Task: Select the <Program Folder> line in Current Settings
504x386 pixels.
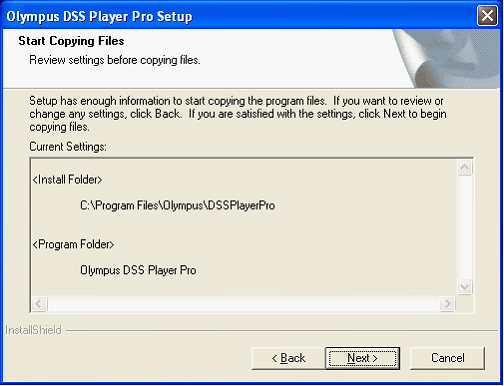Action: (73, 244)
